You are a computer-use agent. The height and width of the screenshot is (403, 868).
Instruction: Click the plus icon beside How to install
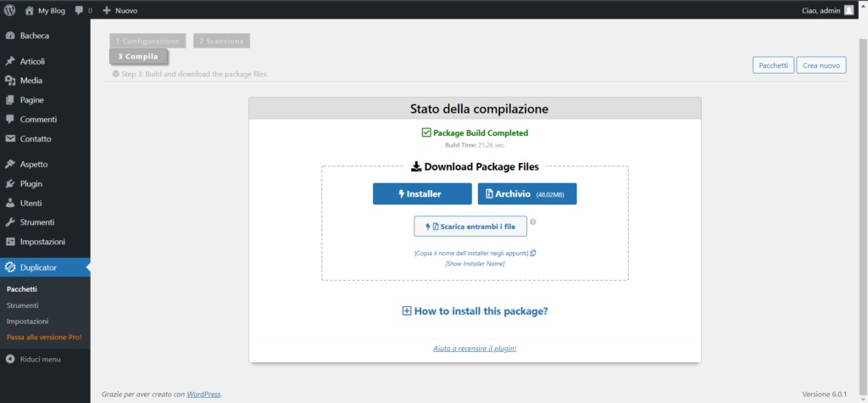(407, 311)
